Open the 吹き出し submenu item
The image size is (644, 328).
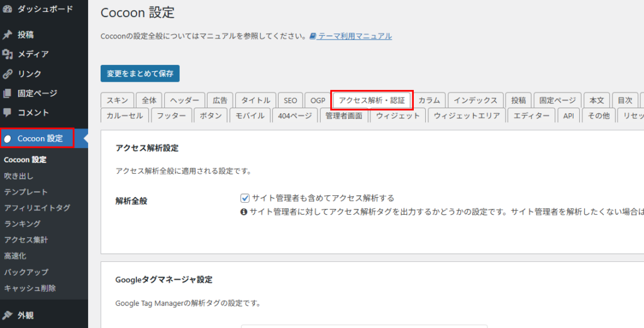point(19,176)
